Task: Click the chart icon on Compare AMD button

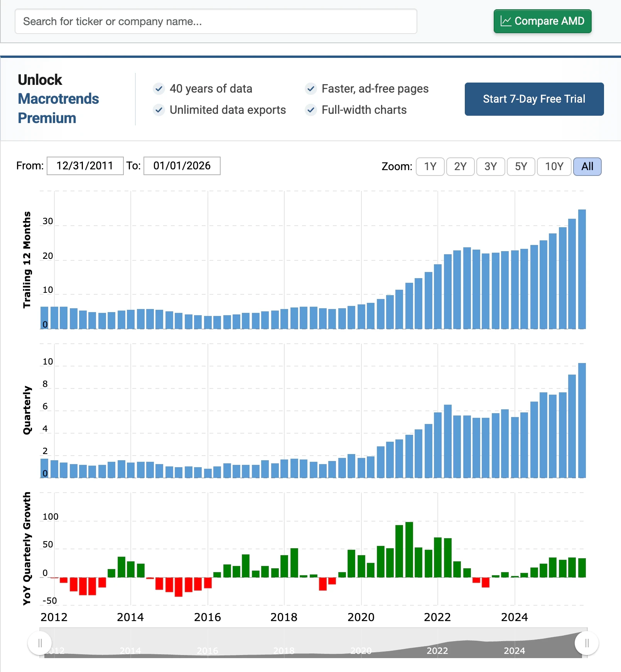Action: tap(506, 21)
